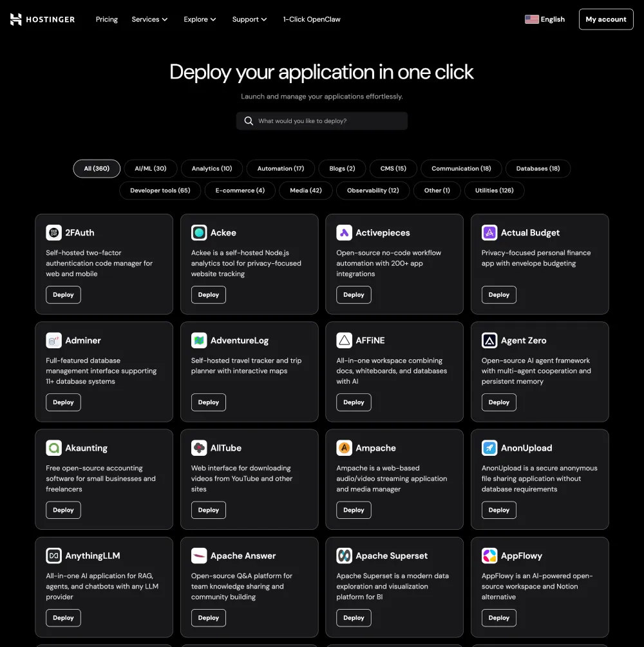Deploy the 2FAuth application

(x=63, y=295)
